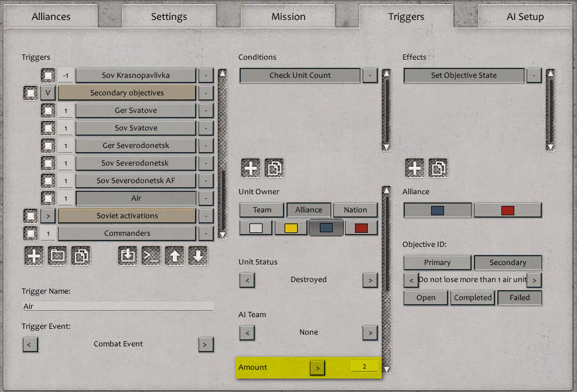Delete the Sov Svatove trigger
577x392 pixels.
(x=206, y=128)
